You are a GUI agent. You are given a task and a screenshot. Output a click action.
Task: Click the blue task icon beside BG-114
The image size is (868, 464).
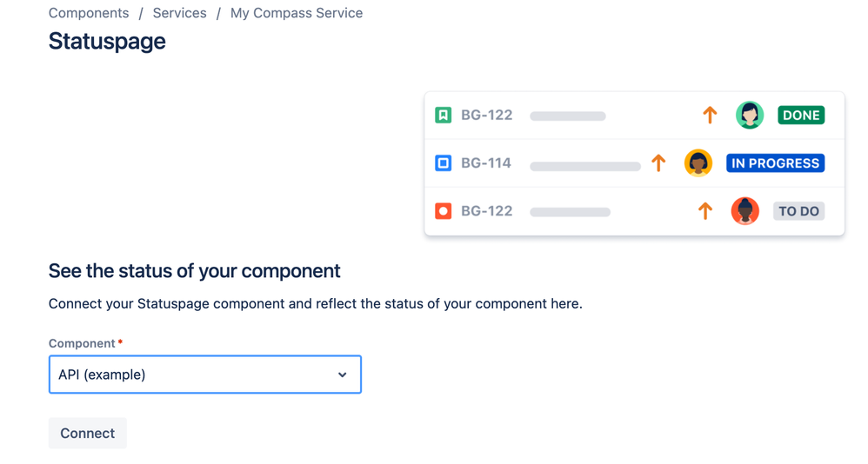pos(443,162)
